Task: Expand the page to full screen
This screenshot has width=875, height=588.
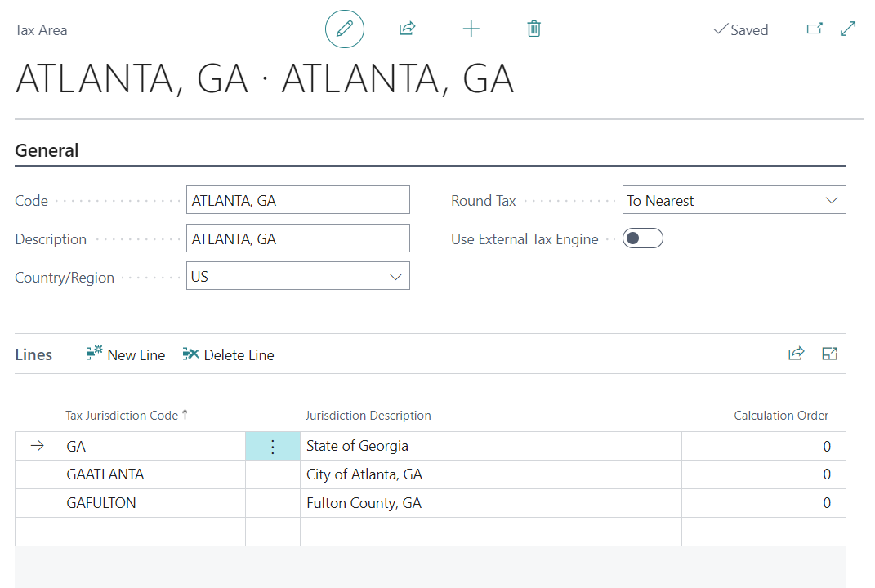Action: coord(848,29)
